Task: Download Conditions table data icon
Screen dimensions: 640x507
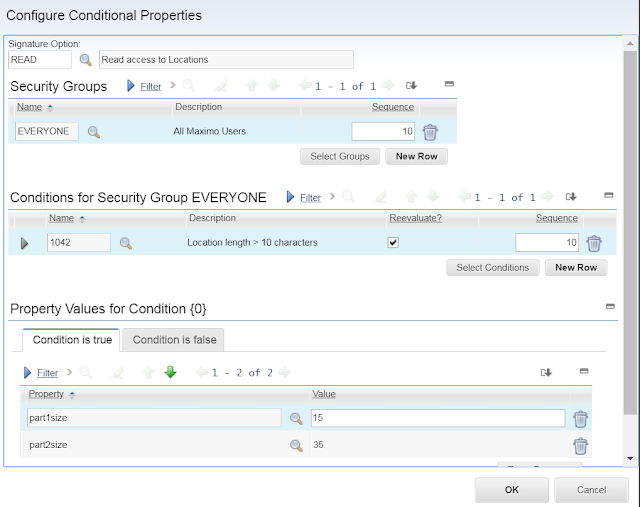Action: tap(571, 197)
